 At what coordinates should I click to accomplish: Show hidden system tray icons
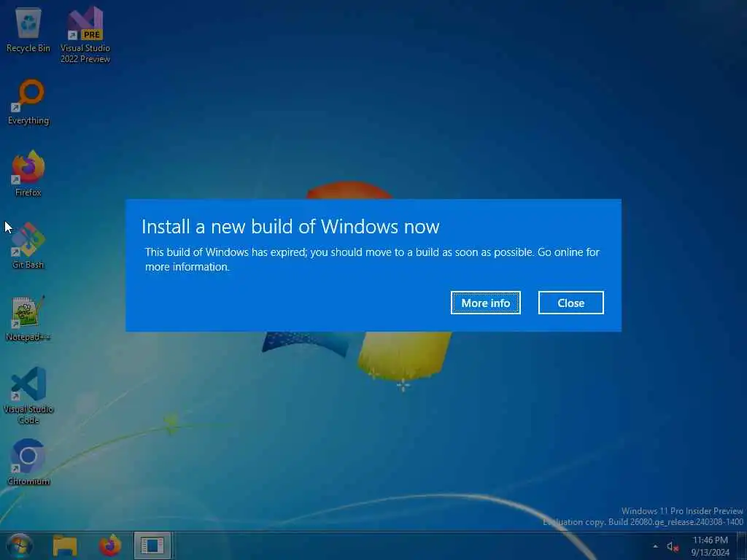pos(656,546)
